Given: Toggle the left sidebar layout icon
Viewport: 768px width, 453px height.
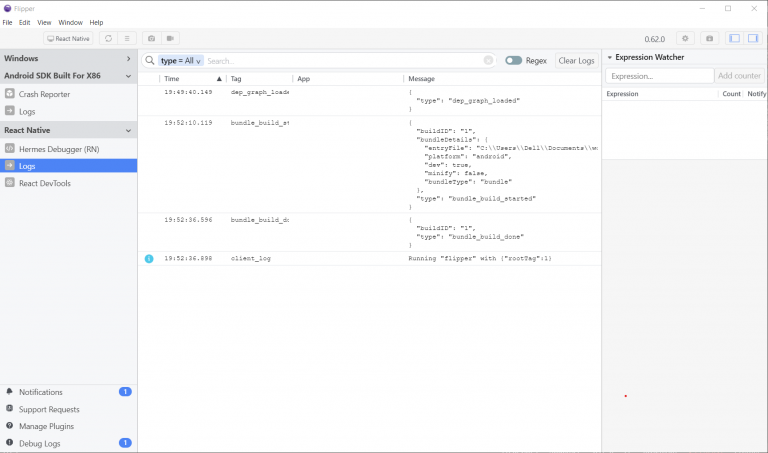Looking at the screenshot, I should tap(734, 38).
